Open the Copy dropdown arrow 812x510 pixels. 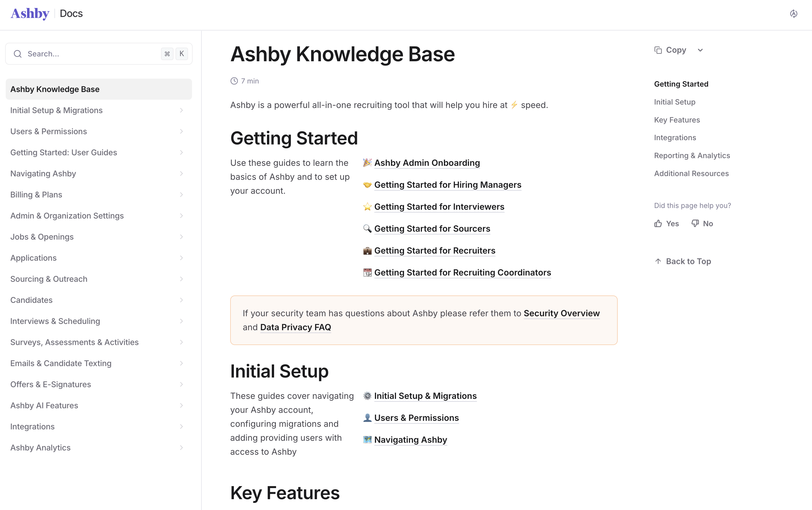[x=700, y=50]
